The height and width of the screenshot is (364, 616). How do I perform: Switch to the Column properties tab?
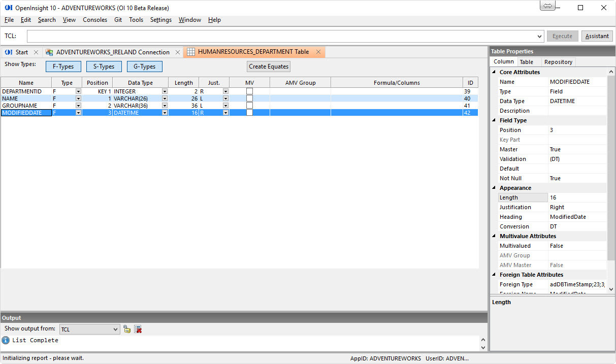(x=504, y=62)
